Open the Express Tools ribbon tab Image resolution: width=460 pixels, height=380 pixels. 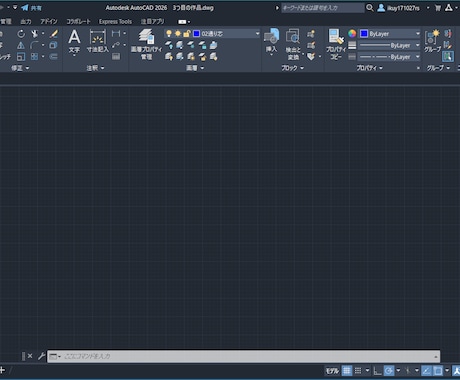[x=115, y=22]
